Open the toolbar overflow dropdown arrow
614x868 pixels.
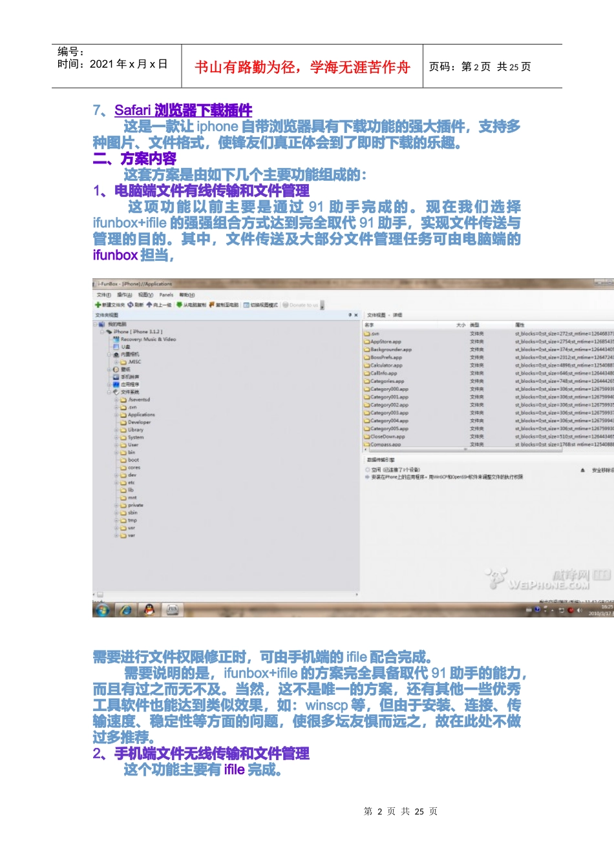click(322, 305)
